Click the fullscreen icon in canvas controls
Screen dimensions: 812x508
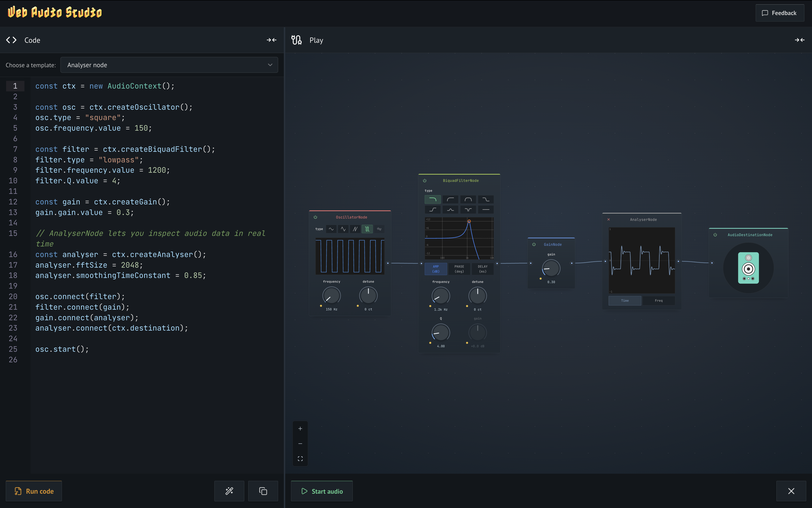click(300, 458)
